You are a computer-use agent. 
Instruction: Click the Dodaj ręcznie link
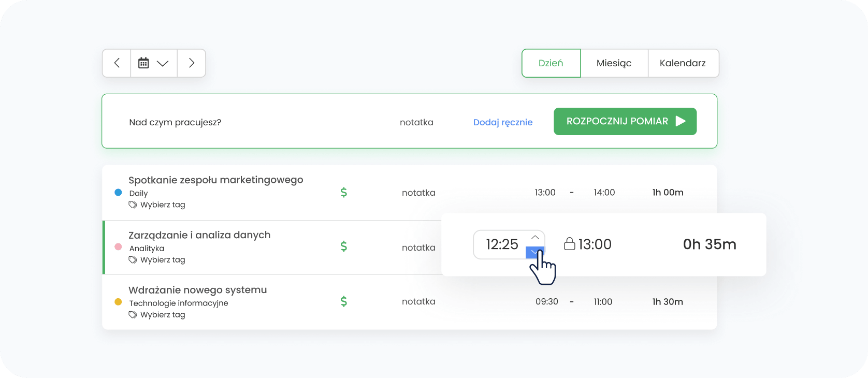(x=502, y=122)
